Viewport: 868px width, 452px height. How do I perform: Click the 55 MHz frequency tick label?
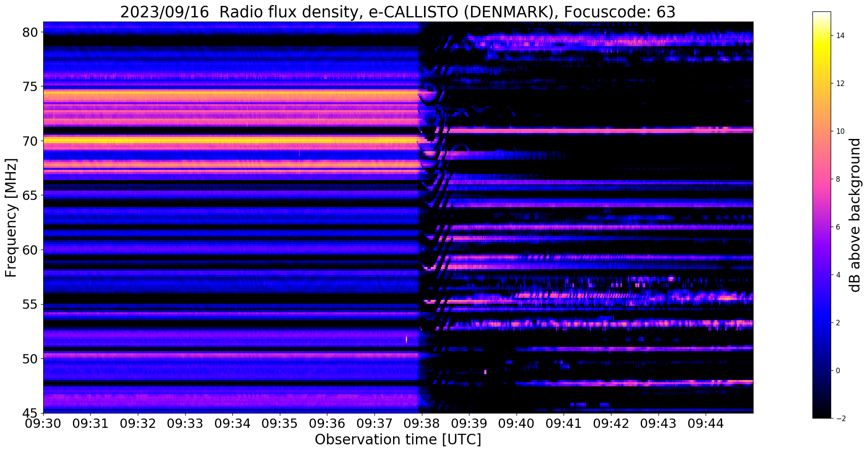[x=30, y=304]
